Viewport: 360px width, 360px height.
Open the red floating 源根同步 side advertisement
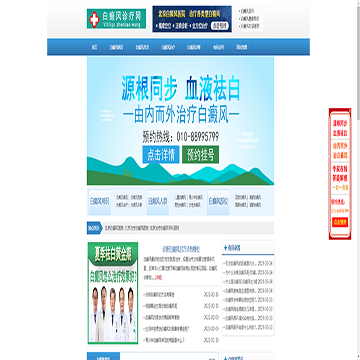click(340, 174)
